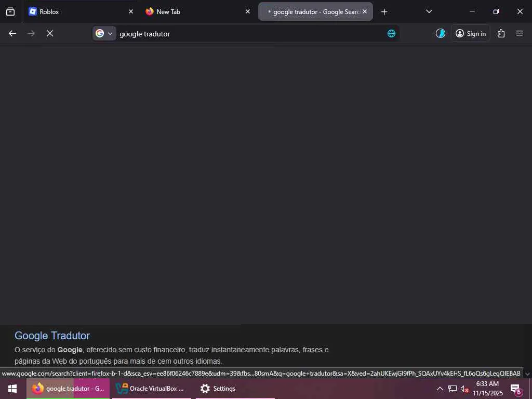Screen dimensions: 532x399
Task: Open the Firefox View icon
Action: click(x=10, y=11)
